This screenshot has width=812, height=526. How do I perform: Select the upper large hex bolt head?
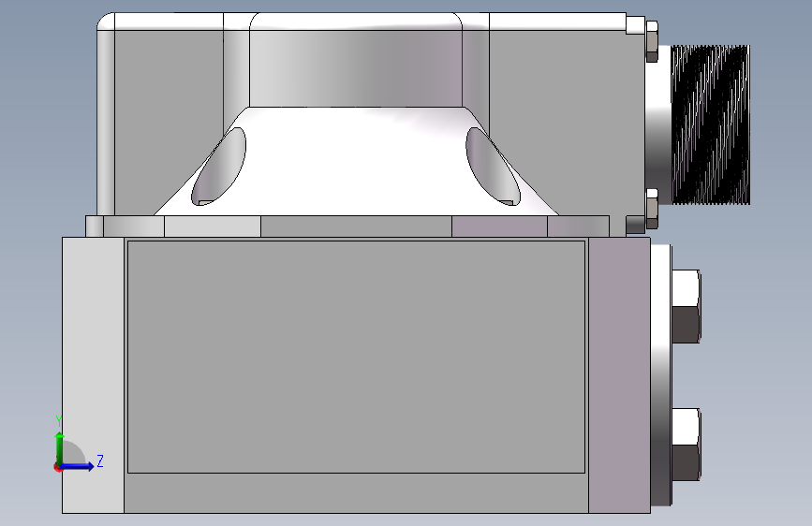point(687,306)
